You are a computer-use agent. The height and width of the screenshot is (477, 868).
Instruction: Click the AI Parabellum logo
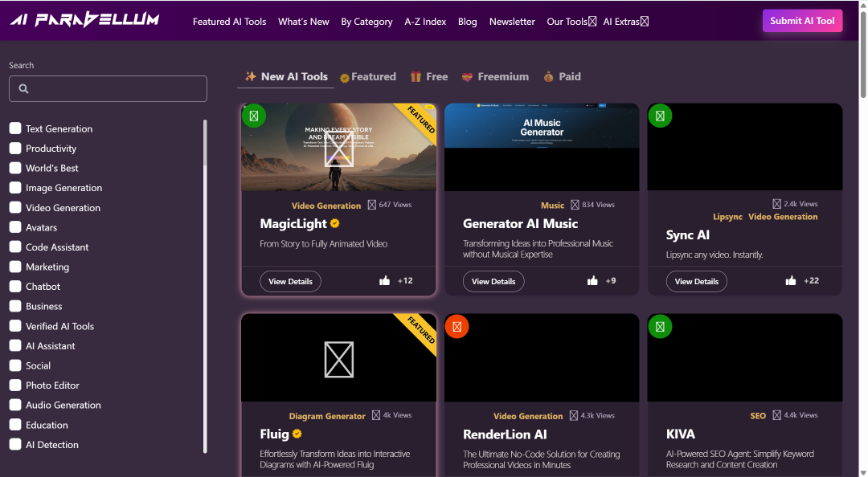click(x=84, y=20)
